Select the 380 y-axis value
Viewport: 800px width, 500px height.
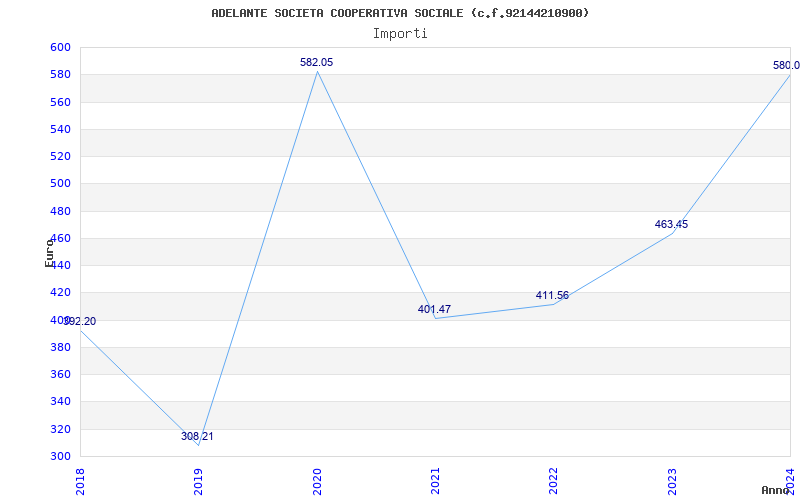[x=60, y=347]
